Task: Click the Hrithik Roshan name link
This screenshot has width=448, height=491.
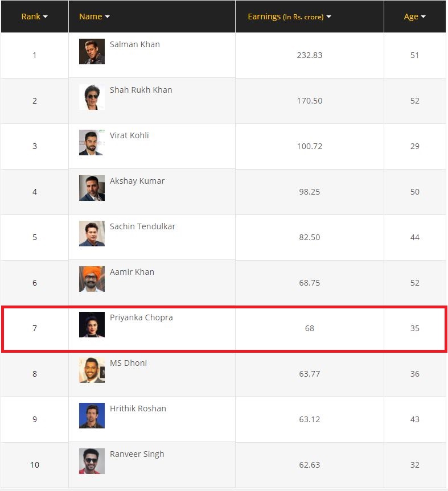Action: [138, 409]
